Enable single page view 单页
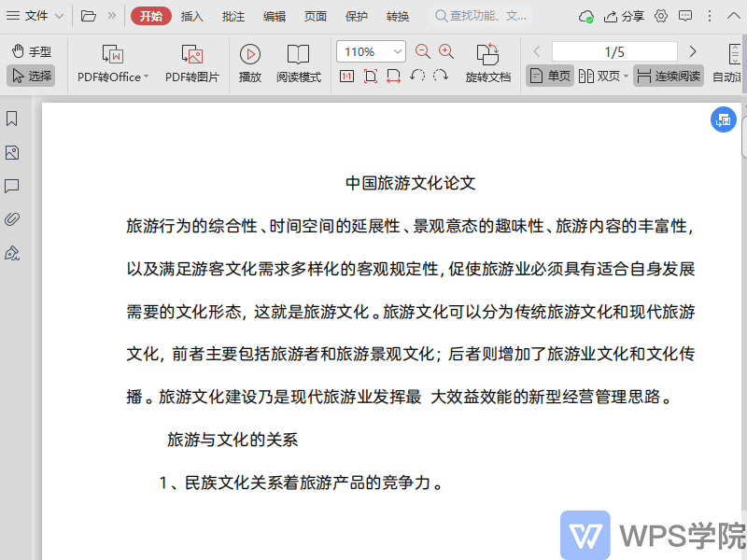This screenshot has height=560, width=747. coord(550,77)
